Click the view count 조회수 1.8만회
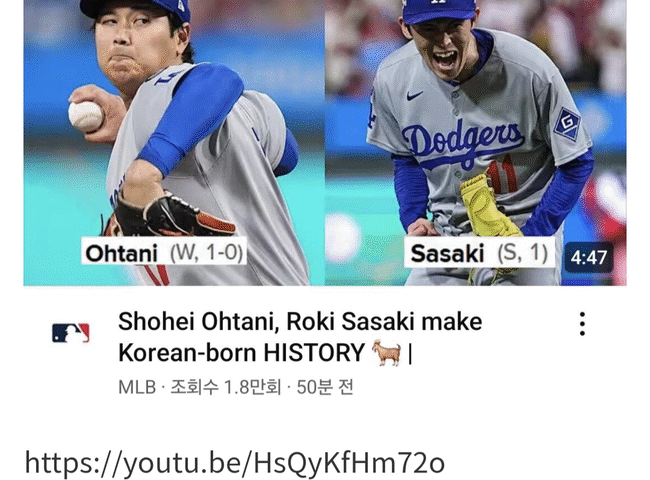Viewport: 650px width, 480px height. click(x=226, y=388)
